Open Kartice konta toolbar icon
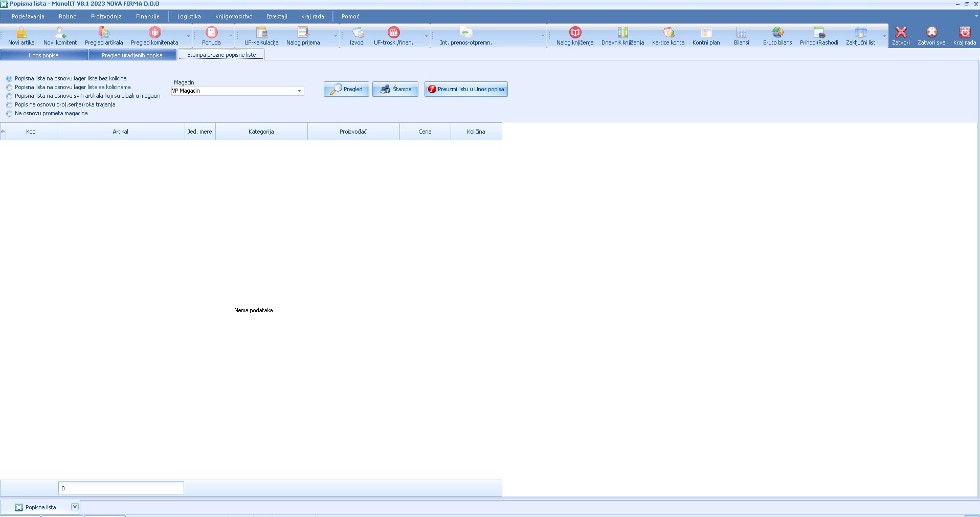Screen dimensions: 980x517 coord(668,36)
